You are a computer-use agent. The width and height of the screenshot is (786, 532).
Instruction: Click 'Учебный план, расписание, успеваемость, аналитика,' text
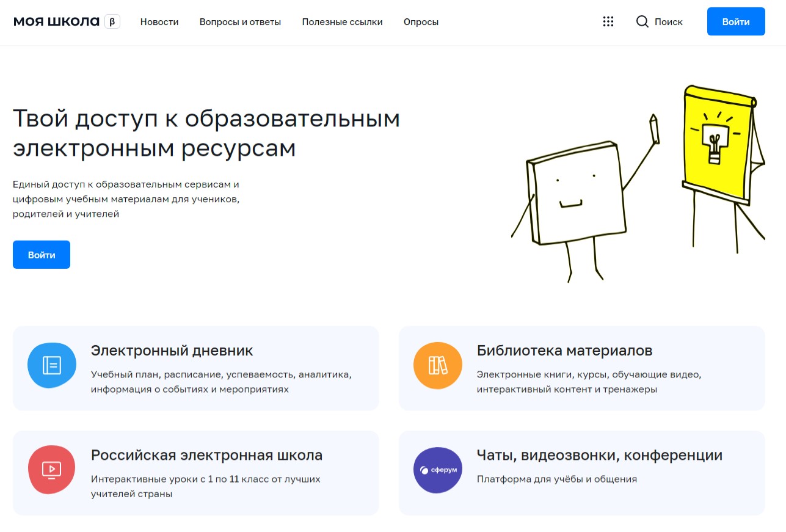point(222,374)
